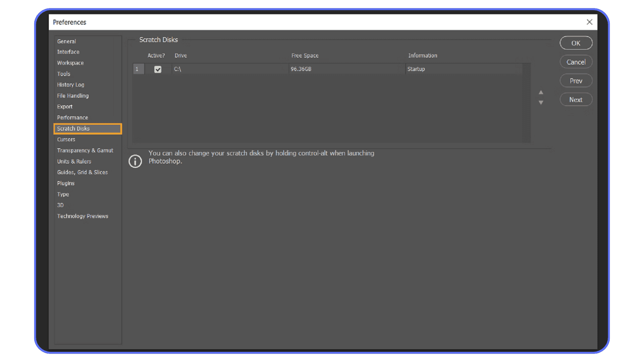View the History Log settings
This screenshot has height=362, width=644.
pos(70,84)
